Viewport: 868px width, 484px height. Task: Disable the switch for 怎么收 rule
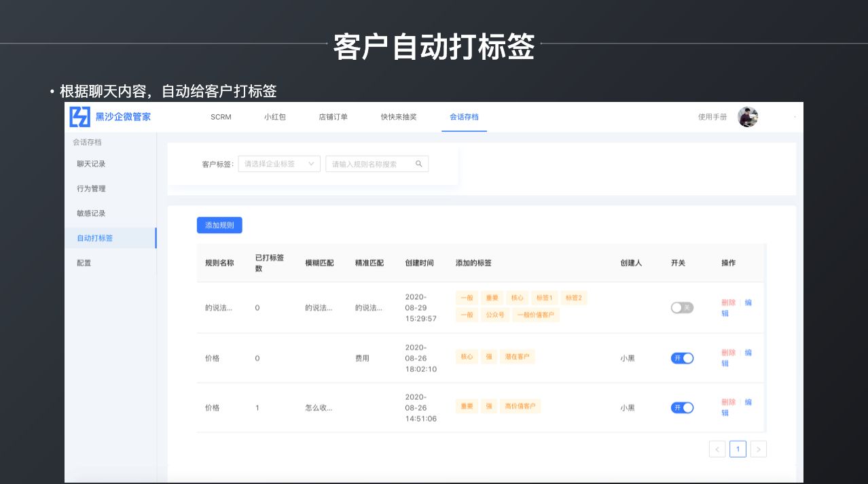coord(682,408)
